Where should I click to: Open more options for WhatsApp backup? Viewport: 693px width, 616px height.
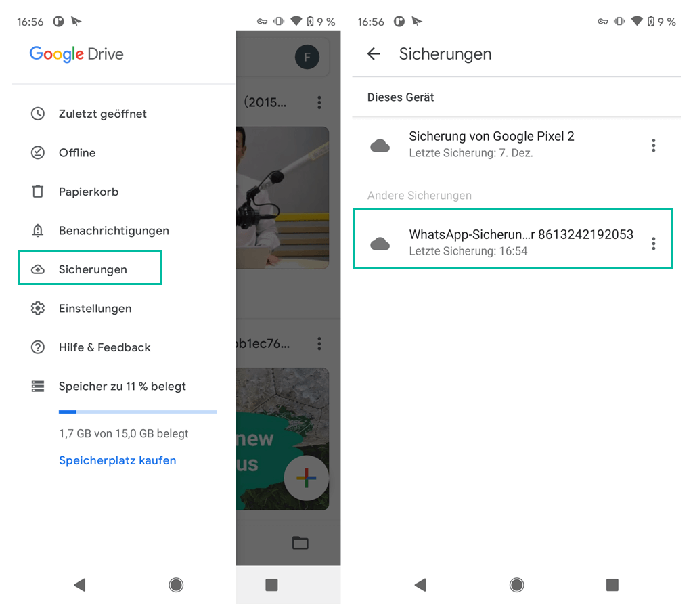pos(653,244)
